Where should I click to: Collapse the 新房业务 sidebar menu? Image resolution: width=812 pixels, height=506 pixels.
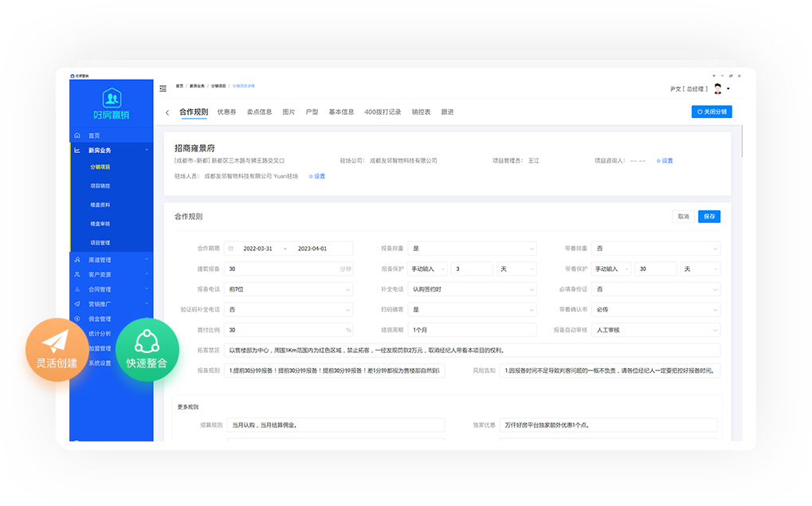pos(147,151)
